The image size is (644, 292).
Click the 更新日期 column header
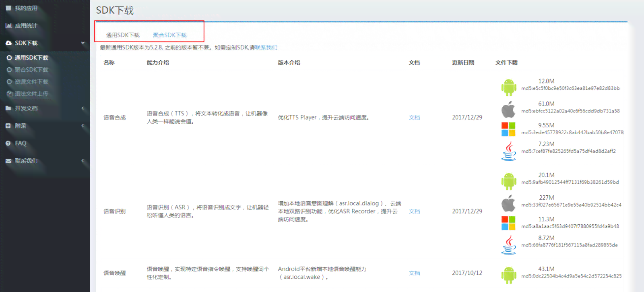click(x=463, y=63)
